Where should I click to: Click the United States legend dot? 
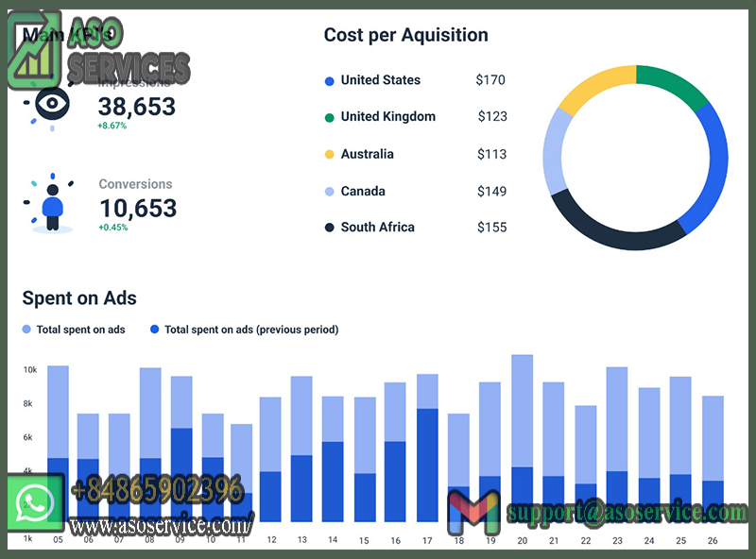point(329,81)
